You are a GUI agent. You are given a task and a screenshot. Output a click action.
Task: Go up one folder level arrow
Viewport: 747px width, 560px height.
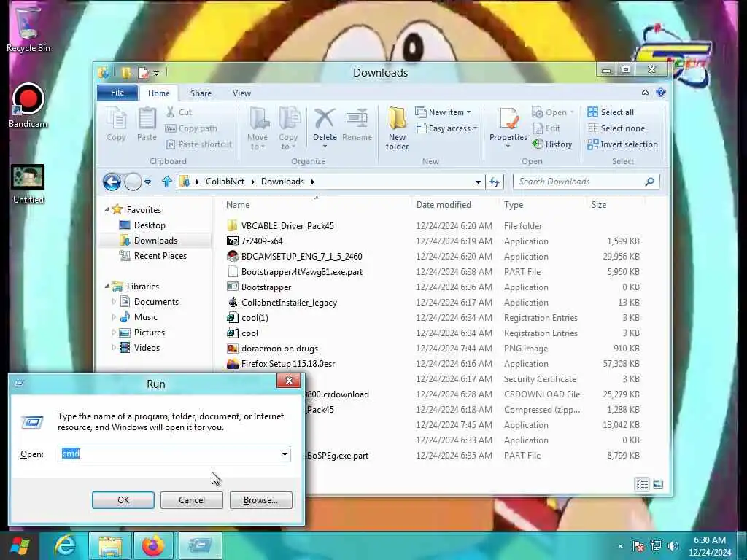click(167, 182)
